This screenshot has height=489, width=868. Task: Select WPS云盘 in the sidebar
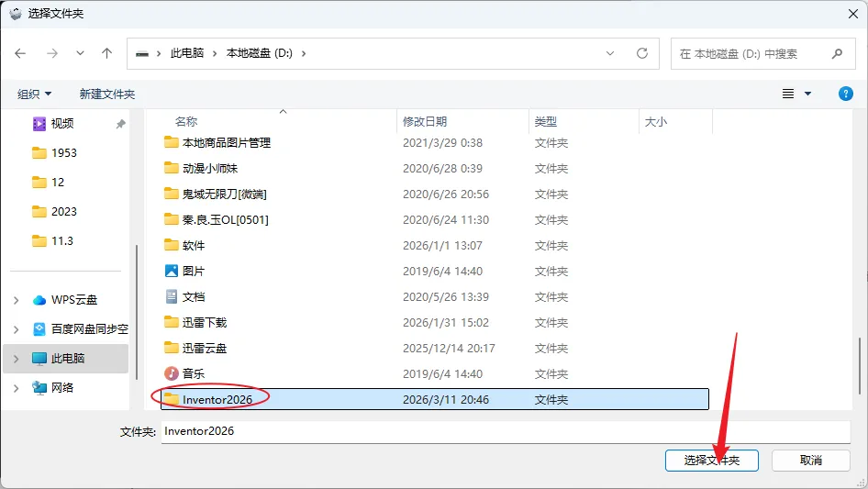(x=65, y=300)
